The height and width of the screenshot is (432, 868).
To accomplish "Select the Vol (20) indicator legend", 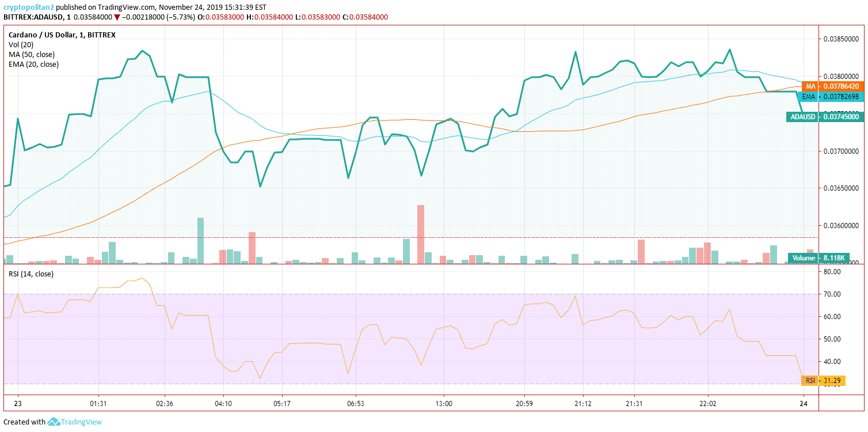I will point(21,44).
